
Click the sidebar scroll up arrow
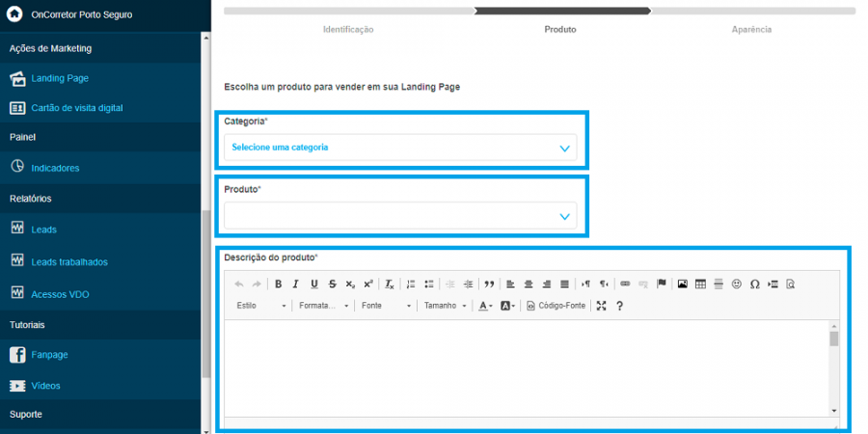point(206,39)
